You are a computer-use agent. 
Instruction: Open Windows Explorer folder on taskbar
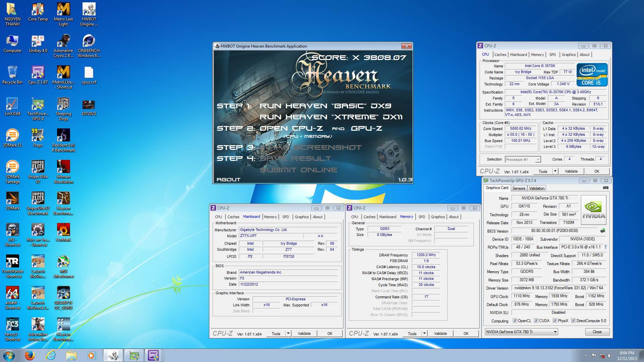point(71,355)
